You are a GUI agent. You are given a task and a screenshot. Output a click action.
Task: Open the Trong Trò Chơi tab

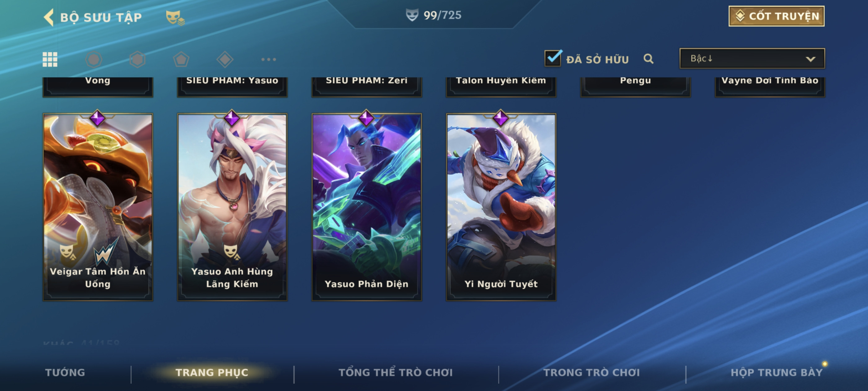point(591,372)
